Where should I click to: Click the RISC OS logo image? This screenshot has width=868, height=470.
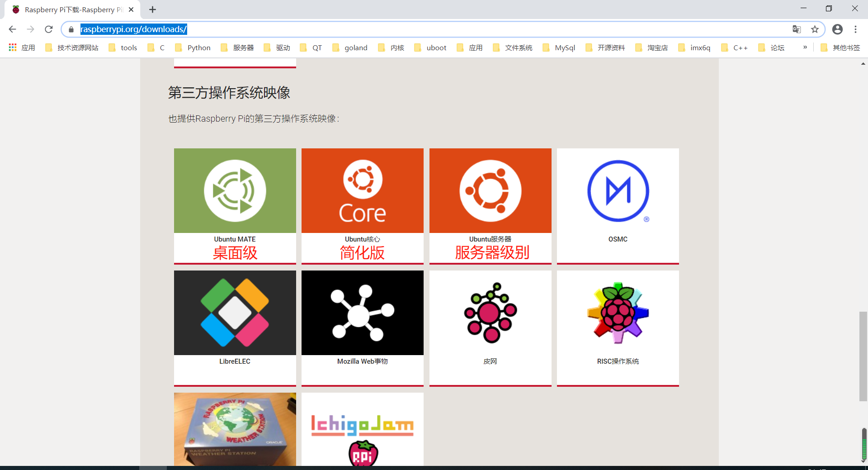coord(618,313)
